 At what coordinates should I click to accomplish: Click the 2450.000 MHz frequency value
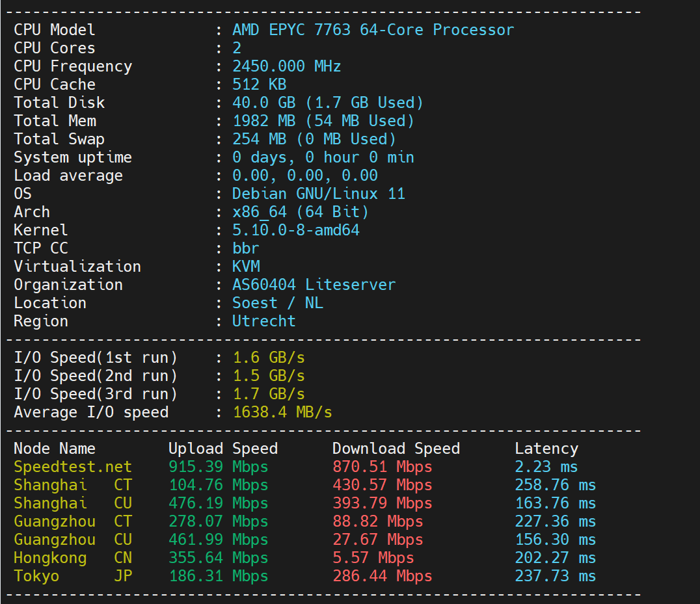click(x=287, y=66)
